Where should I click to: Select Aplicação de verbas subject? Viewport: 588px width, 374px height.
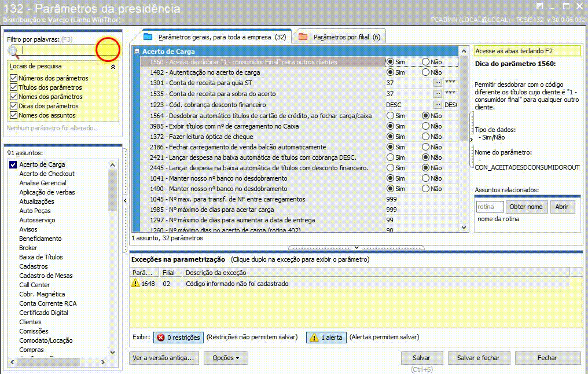tap(47, 192)
